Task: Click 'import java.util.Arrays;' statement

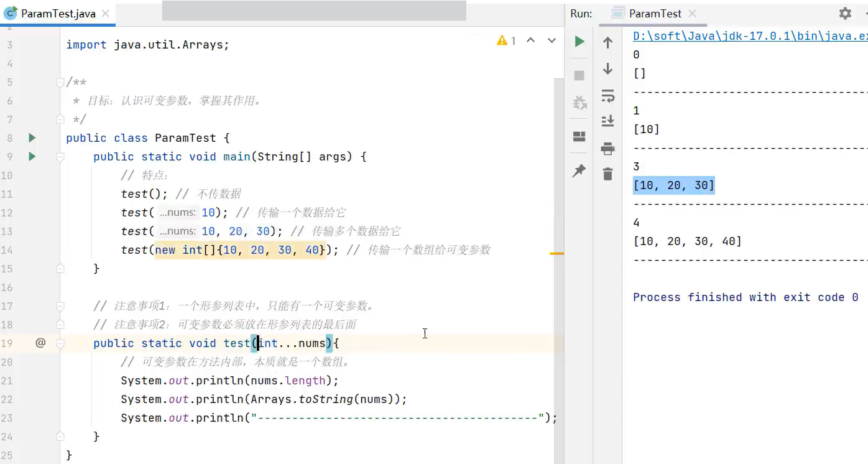Action: pos(148,45)
